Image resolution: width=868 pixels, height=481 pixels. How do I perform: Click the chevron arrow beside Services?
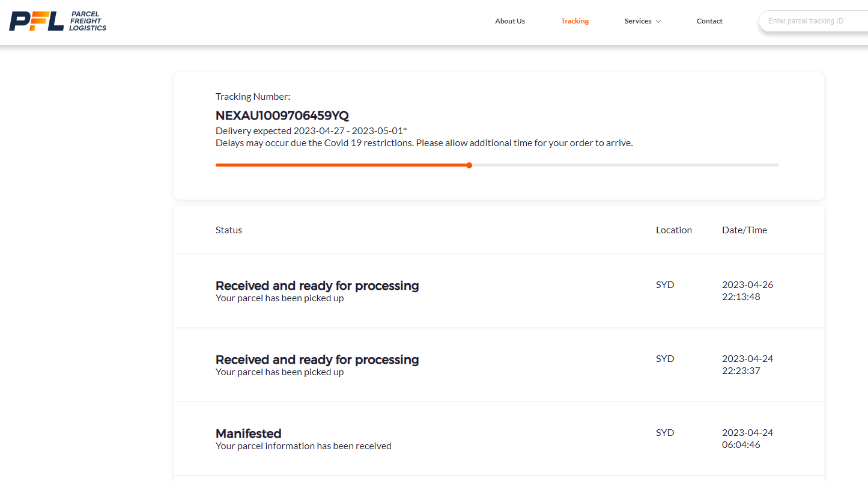tap(658, 22)
